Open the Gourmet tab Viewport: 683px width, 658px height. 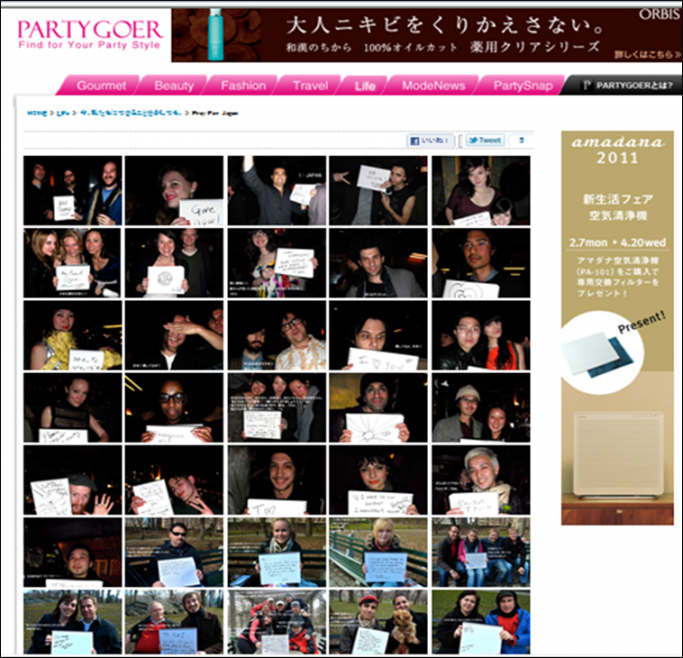tap(101, 86)
